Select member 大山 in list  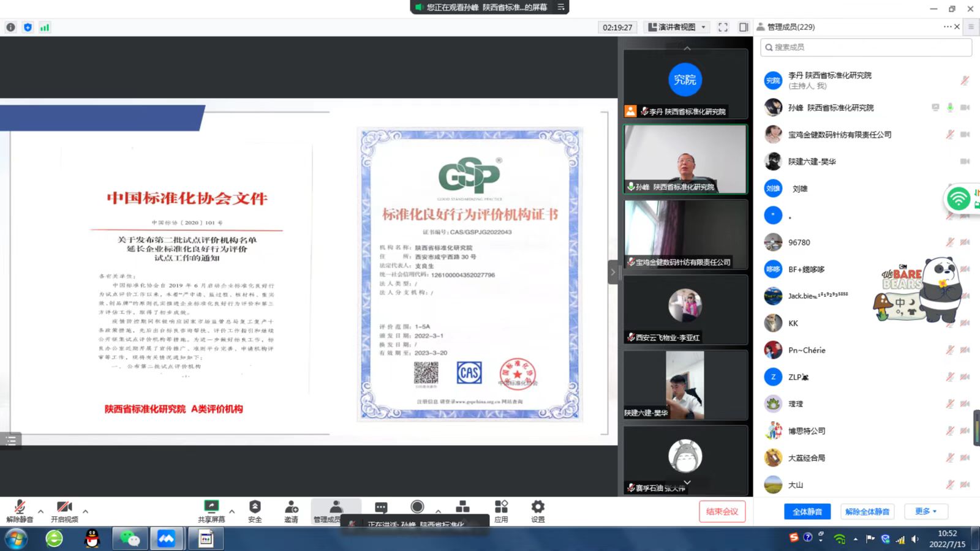click(x=865, y=485)
